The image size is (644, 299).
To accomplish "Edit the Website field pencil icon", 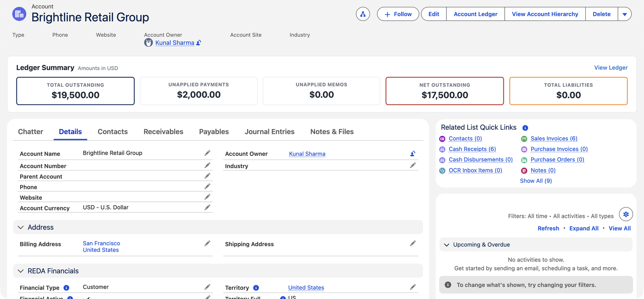I will [207, 197].
